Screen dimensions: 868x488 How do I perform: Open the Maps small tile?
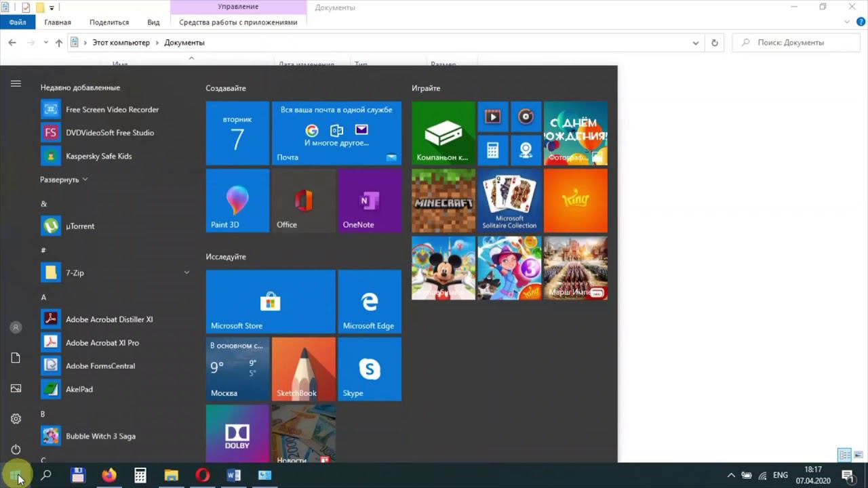pos(526,150)
